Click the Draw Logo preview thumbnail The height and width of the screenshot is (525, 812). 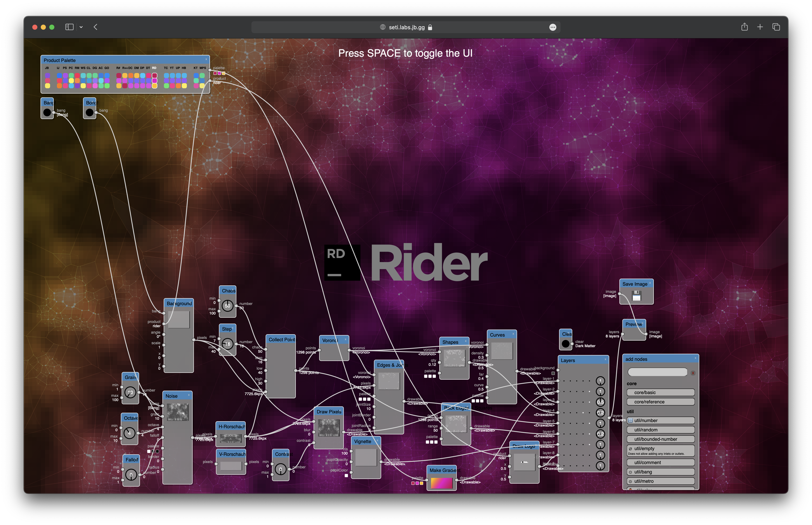coord(524,462)
